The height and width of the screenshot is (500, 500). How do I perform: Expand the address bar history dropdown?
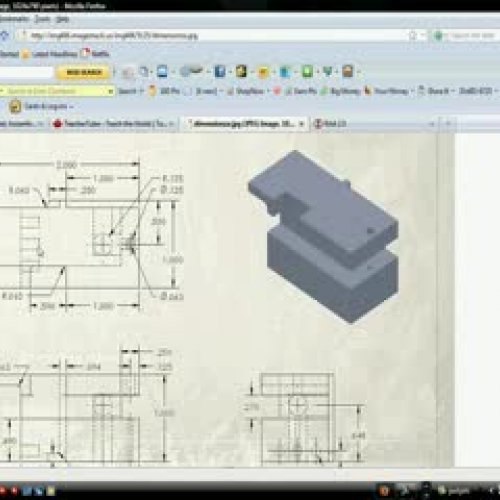tap(423, 36)
